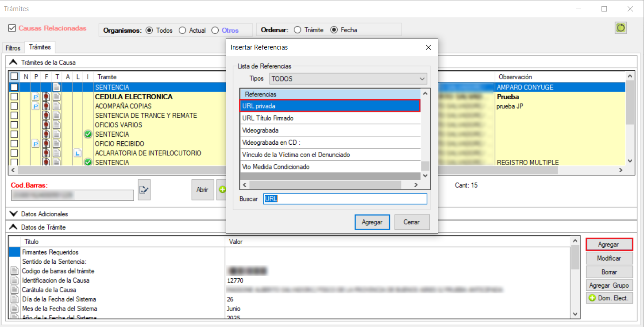Click the Buscar text field

345,199
